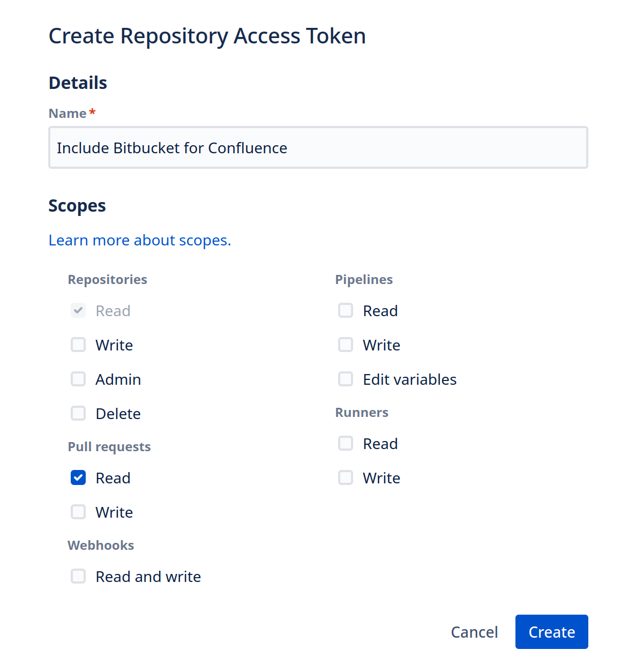Check the Repositories Admin checkbox

(x=78, y=379)
